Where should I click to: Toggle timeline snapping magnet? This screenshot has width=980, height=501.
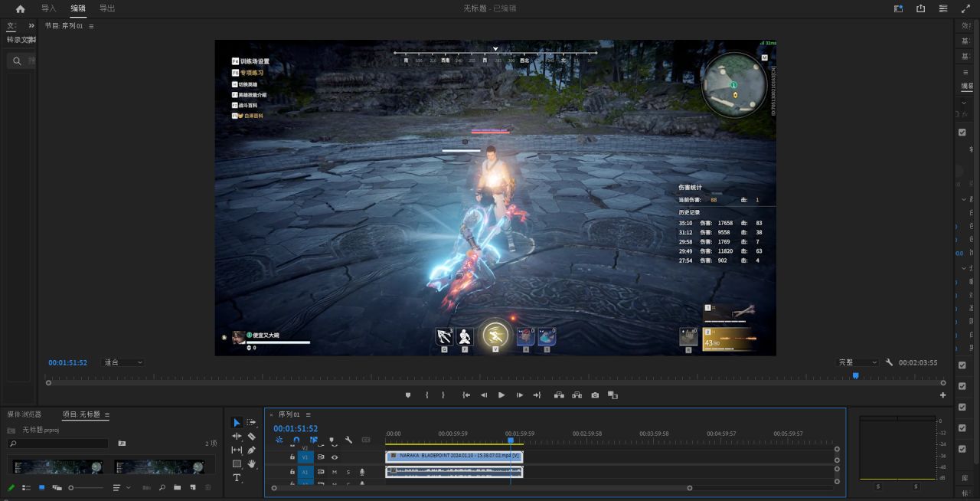(296, 440)
